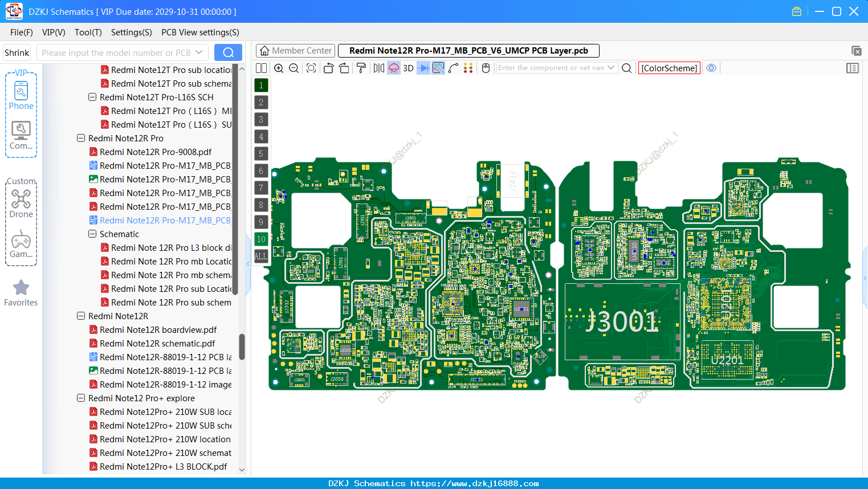Switch to 3D view
Screen dimensions: 868x489
(408, 68)
